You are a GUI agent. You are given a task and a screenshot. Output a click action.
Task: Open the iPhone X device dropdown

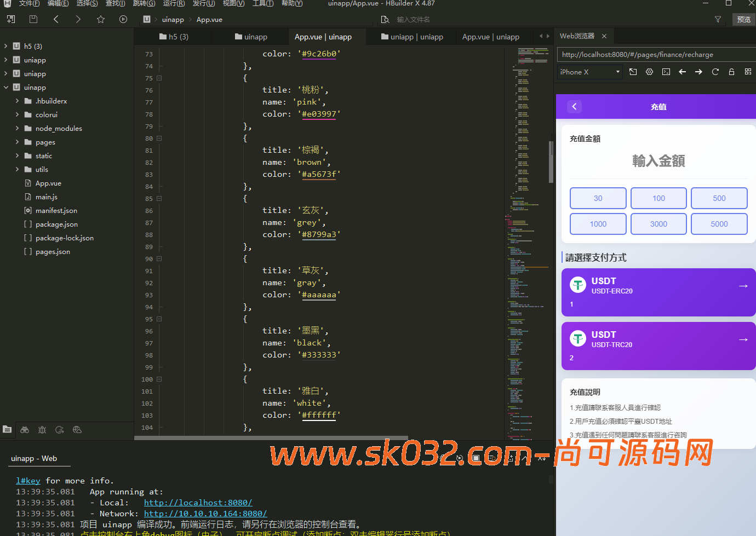pyautogui.click(x=589, y=72)
